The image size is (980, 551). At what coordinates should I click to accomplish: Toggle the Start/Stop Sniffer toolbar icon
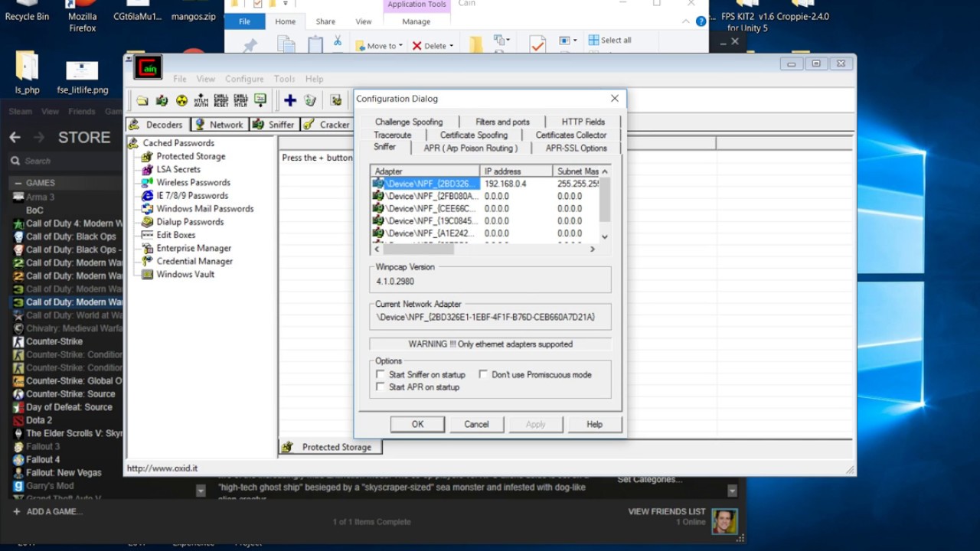pyautogui.click(x=162, y=100)
